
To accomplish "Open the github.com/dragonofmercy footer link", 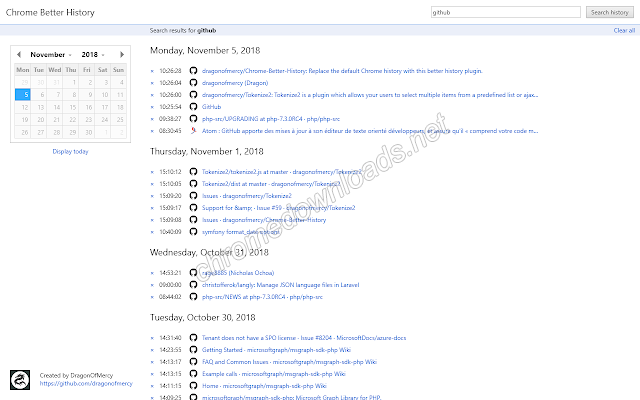I will click(x=86, y=384).
